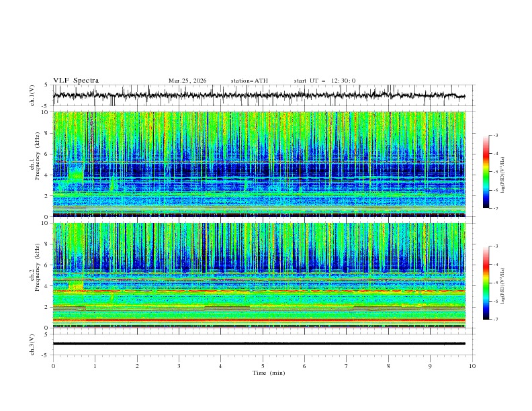Click the ch.1(V) waveform axis label
This screenshot has width=532, height=411.
tap(32, 95)
